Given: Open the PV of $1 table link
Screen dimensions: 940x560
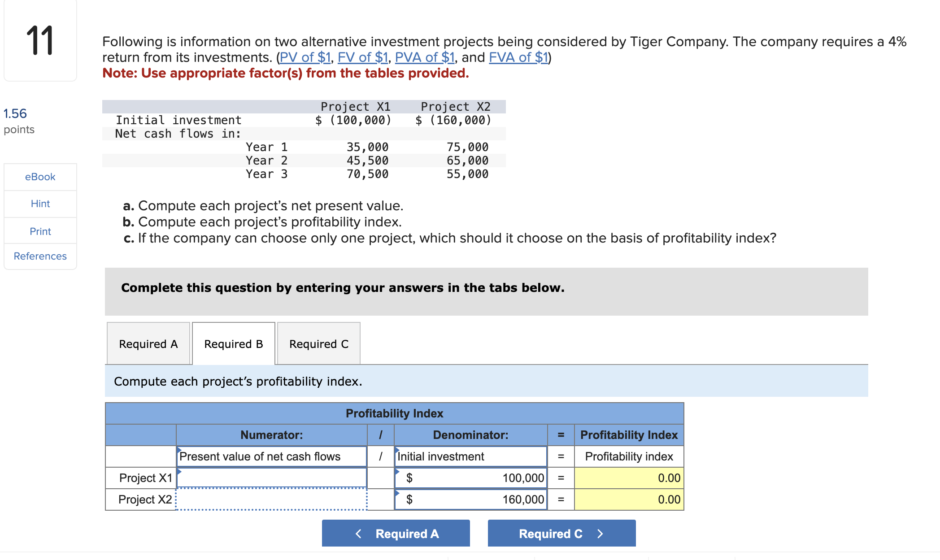Looking at the screenshot, I should (305, 57).
